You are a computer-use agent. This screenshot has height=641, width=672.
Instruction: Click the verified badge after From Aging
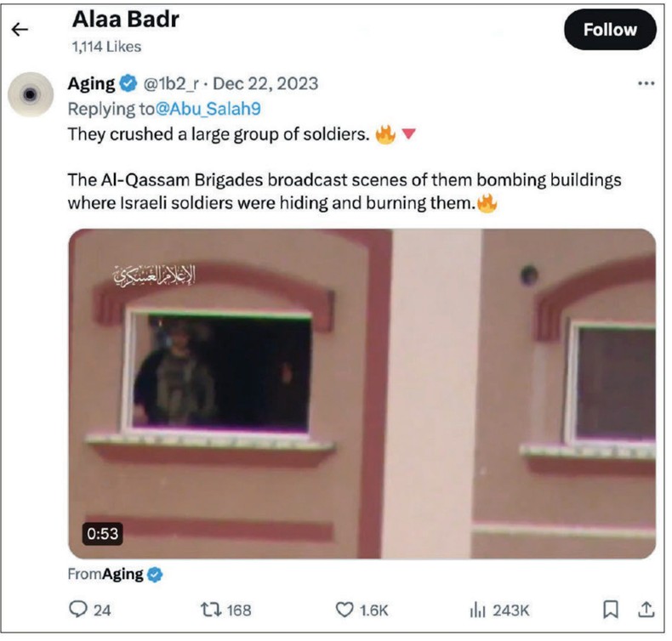pos(155,574)
